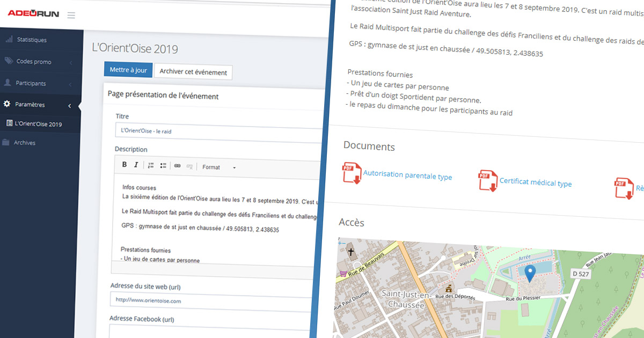This screenshot has height=338, width=644.
Task: Click the Titre input field
Action: 217,133
